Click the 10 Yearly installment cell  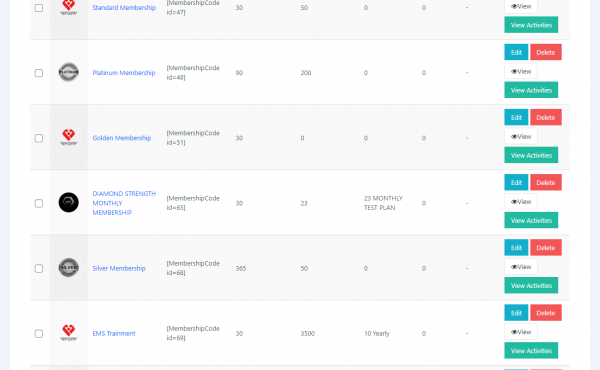coord(377,333)
